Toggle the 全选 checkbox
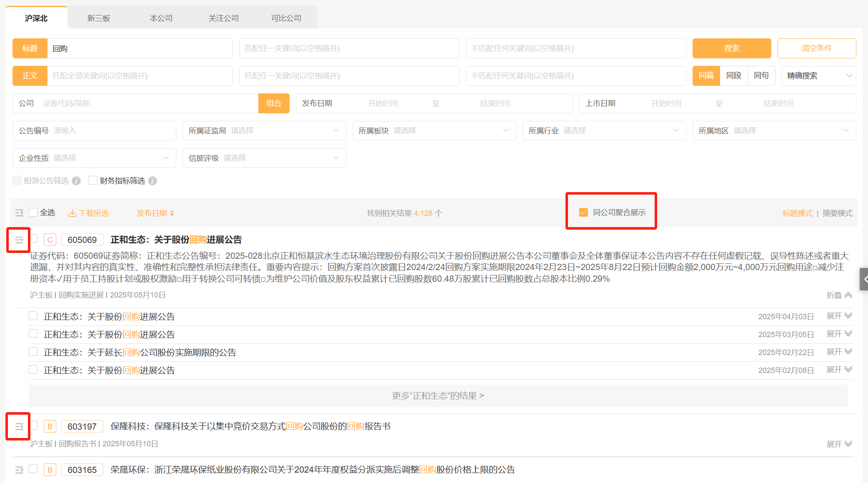 click(x=33, y=213)
